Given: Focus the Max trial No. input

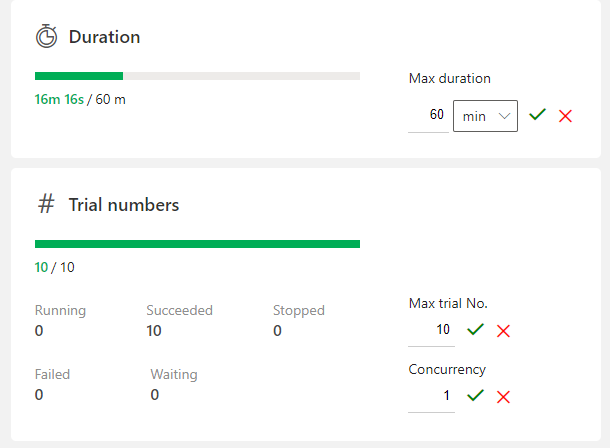Looking at the screenshot, I should point(431,329).
